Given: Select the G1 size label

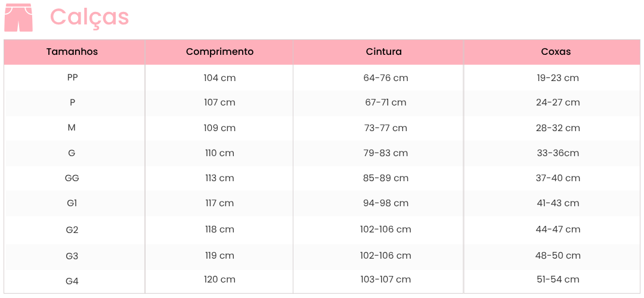Looking at the screenshot, I should coord(72,203).
